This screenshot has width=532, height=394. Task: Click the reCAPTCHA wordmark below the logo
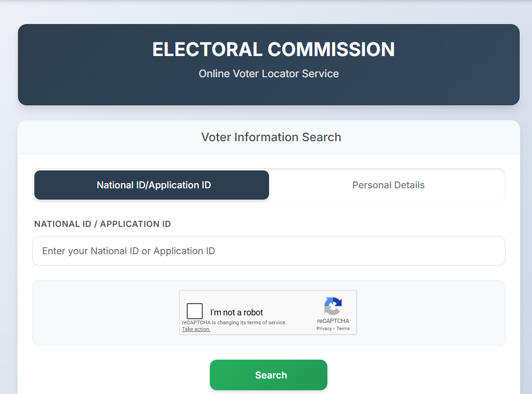333,321
